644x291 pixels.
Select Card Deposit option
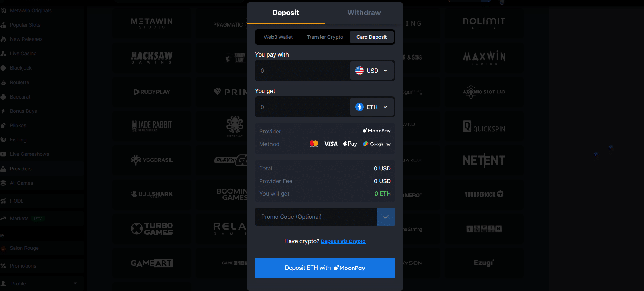371,37
